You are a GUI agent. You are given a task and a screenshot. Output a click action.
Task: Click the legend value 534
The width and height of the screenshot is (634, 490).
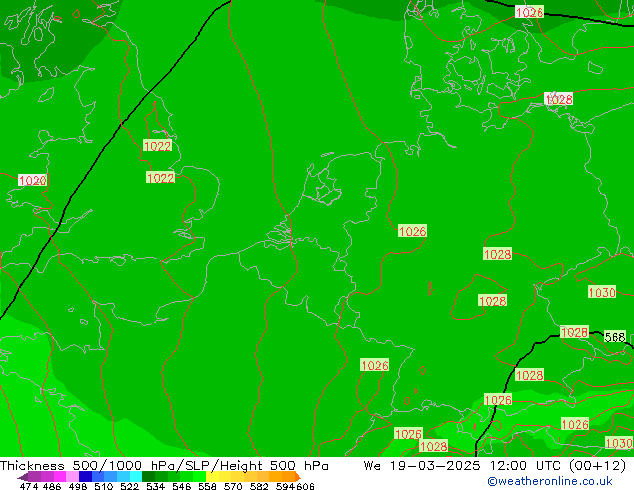point(156,486)
